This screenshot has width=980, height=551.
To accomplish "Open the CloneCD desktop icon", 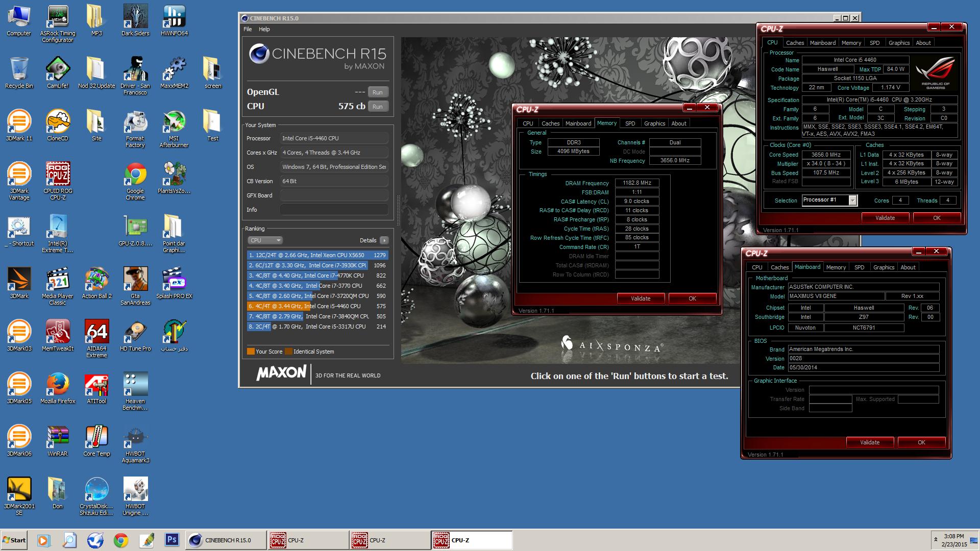I will tap(58, 126).
